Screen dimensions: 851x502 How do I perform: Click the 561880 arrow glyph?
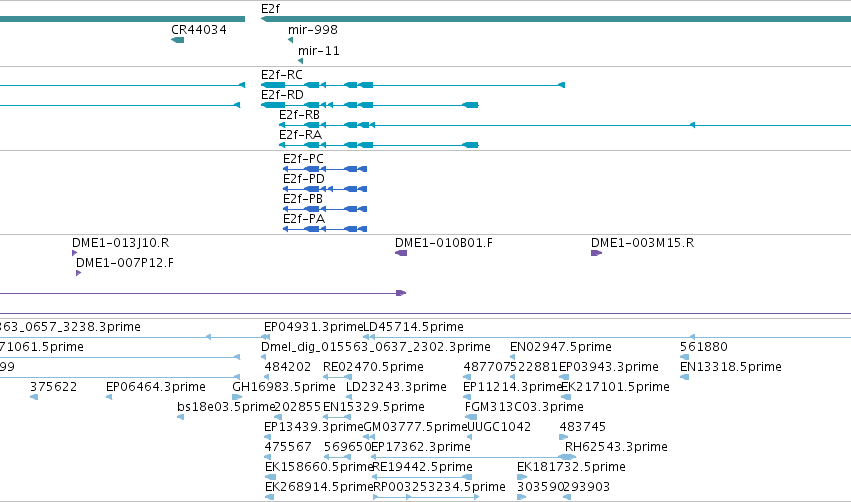point(684,357)
